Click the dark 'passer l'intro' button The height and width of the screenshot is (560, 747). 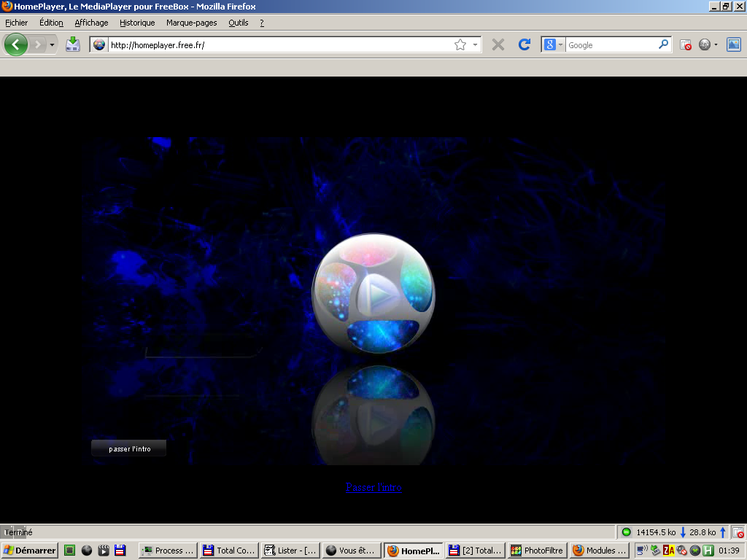128,448
